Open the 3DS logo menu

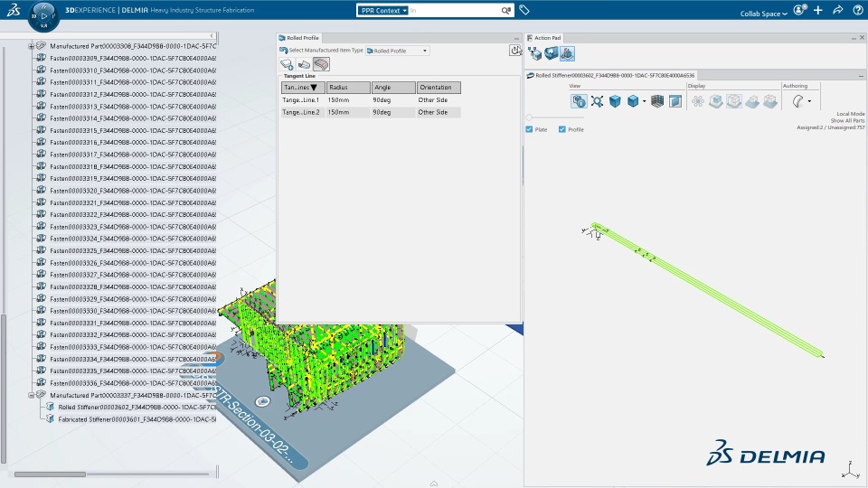pos(14,10)
